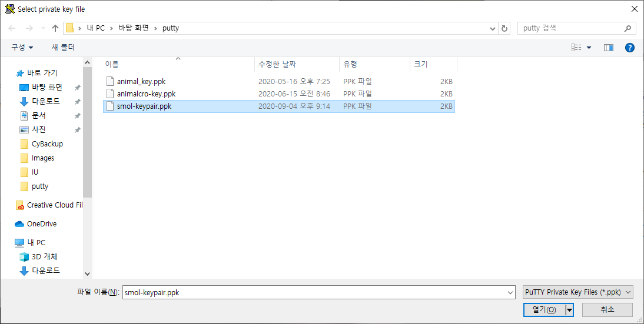Viewport: 644px width, 324px height.
Task: Expand the 열기 split-button arrow
Action: (570, 310)
